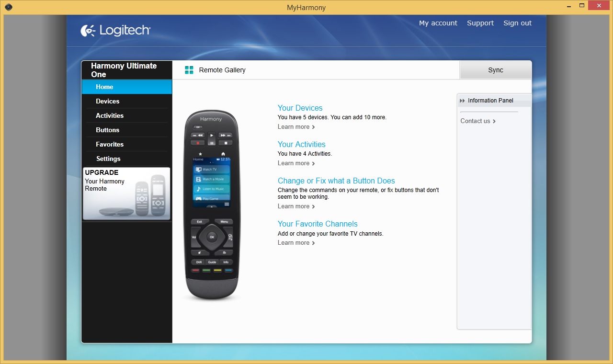The height and width of the screenshot is (364, 613).
Task: Click the Harmony remote picture
Action: [211, 206]
